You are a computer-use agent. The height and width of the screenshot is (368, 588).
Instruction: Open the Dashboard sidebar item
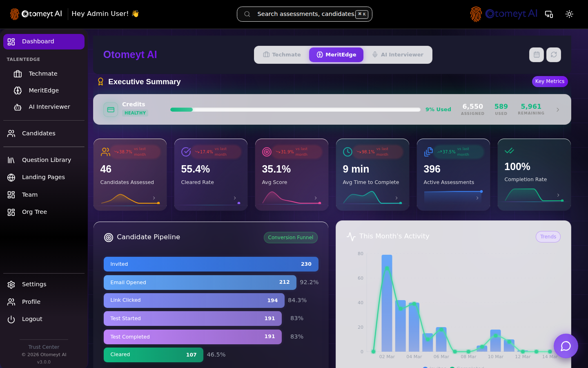click(x=44, y=42)
